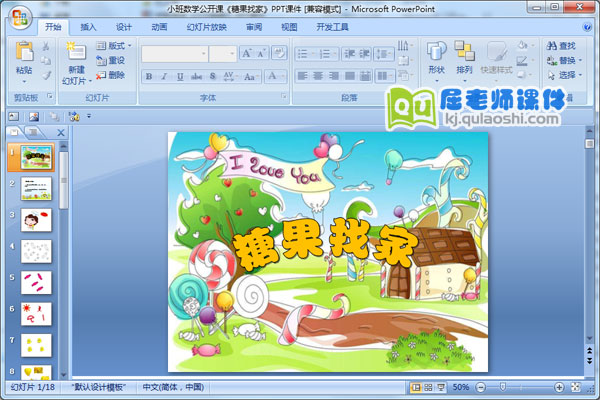Image resolution: width=600 pixels, height=400 pixels.
Task: Click the Clear Formatting icon
Action: (x=279, y=53)
